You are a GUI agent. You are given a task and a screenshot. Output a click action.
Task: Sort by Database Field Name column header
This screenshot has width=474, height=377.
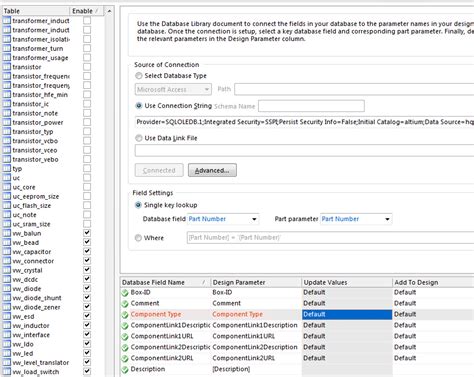pos(165,282)
